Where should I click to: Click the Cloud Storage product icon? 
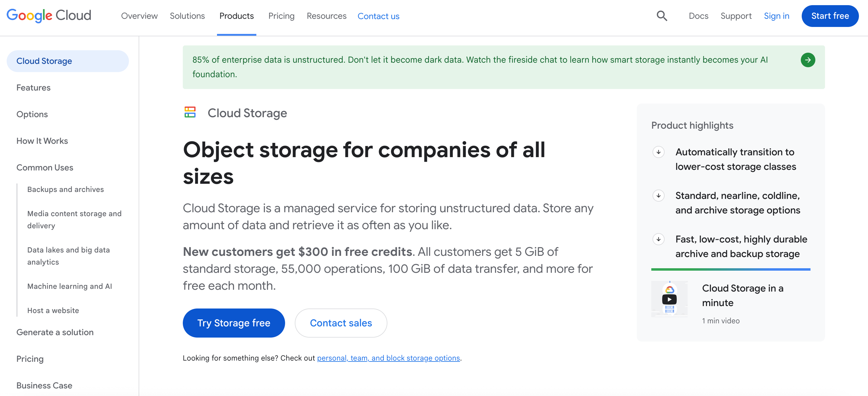click(190, 113)
